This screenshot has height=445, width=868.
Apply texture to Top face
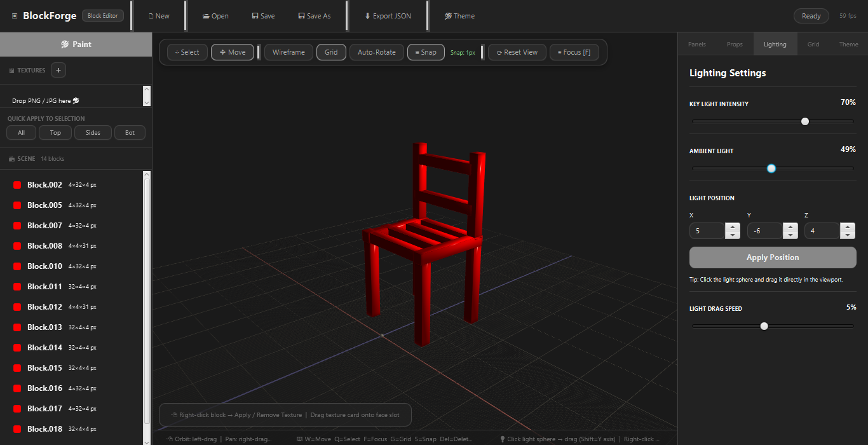click(55, 133)
